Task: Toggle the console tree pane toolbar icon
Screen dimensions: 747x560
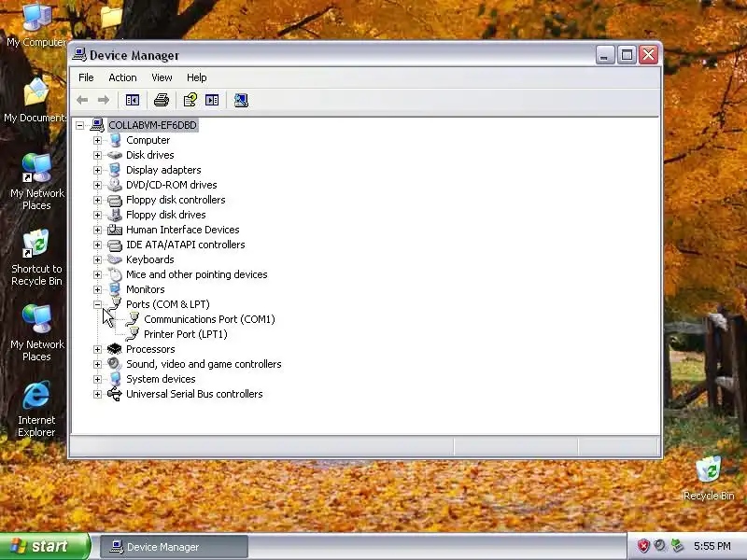Action: 132,100
